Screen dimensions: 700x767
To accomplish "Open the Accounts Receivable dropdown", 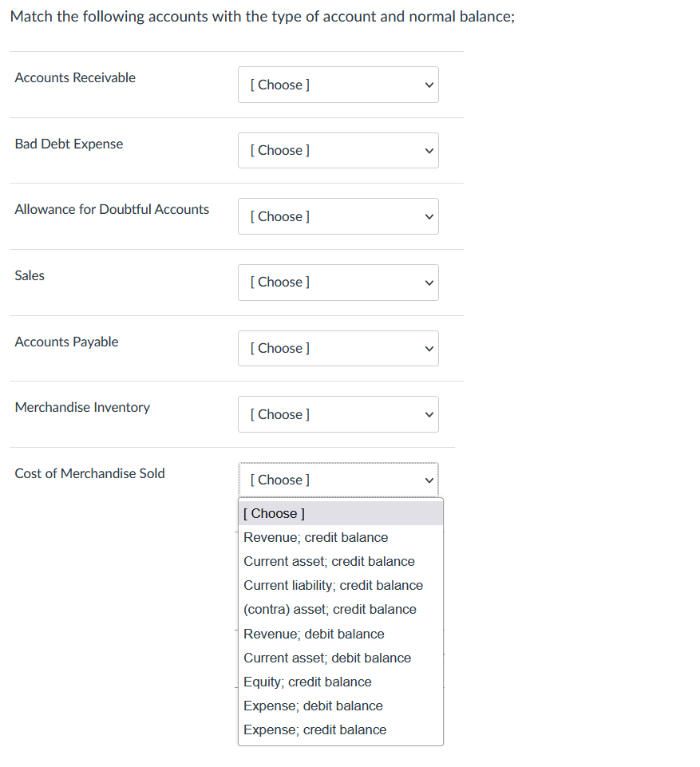I will pyautogui.click(x=338, y=85).
